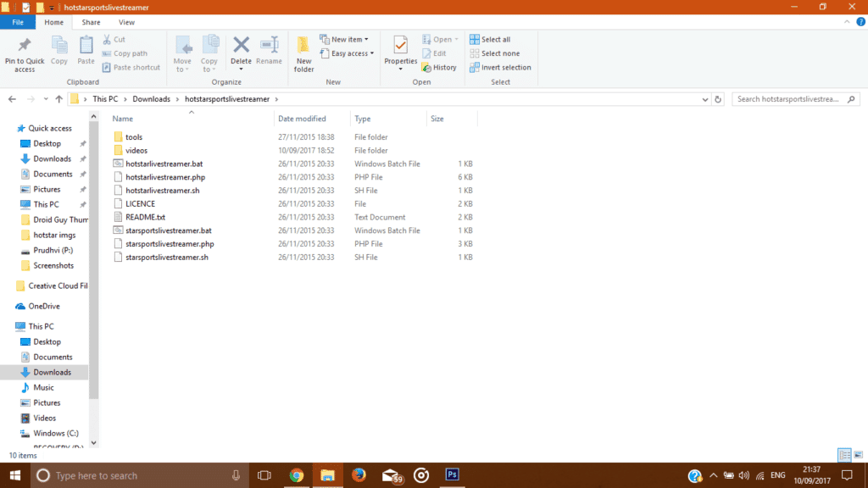Click the search magnifier icon
The width and height of the screenshot is (868, 488).
(851, 99)
